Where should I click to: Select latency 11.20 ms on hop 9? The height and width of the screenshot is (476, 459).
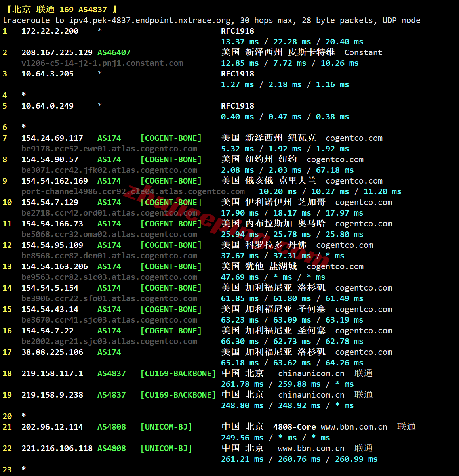click(x=383, y=191)
